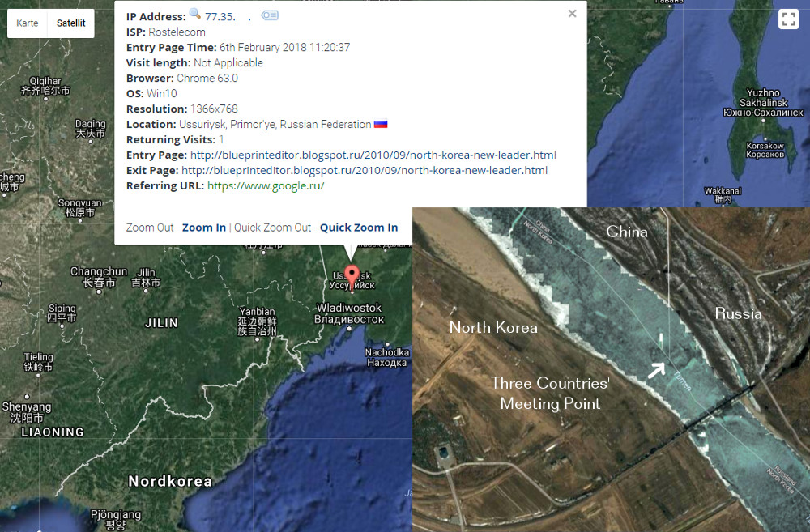Open the Entry Page blogspot link
This screenshot has height=532, width=810.
(373, 155)
